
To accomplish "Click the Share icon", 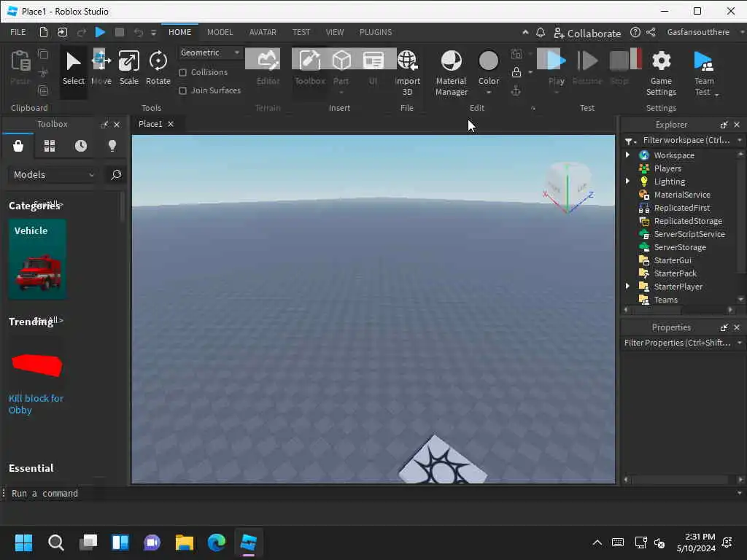I will pos(651,32).
